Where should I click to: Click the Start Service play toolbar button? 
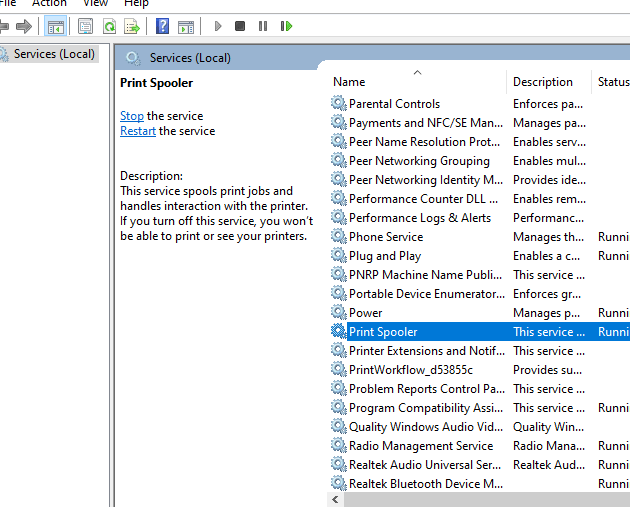(218, 26)
